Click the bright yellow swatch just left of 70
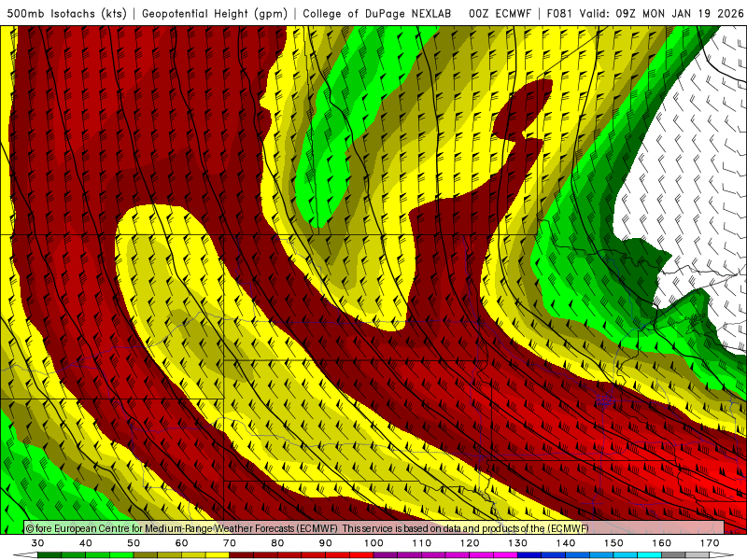 218,555
